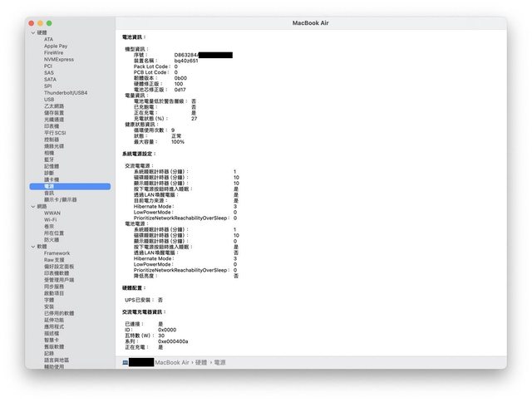This screenshot has width=532, height=402.
Task: Select 藍牙 in the sidebar
Action: tap(49, 159)
